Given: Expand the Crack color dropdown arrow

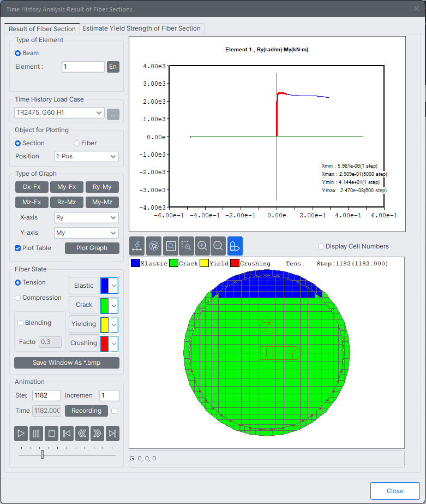Looking at the screenshot, I should click(x=114, y=305).
